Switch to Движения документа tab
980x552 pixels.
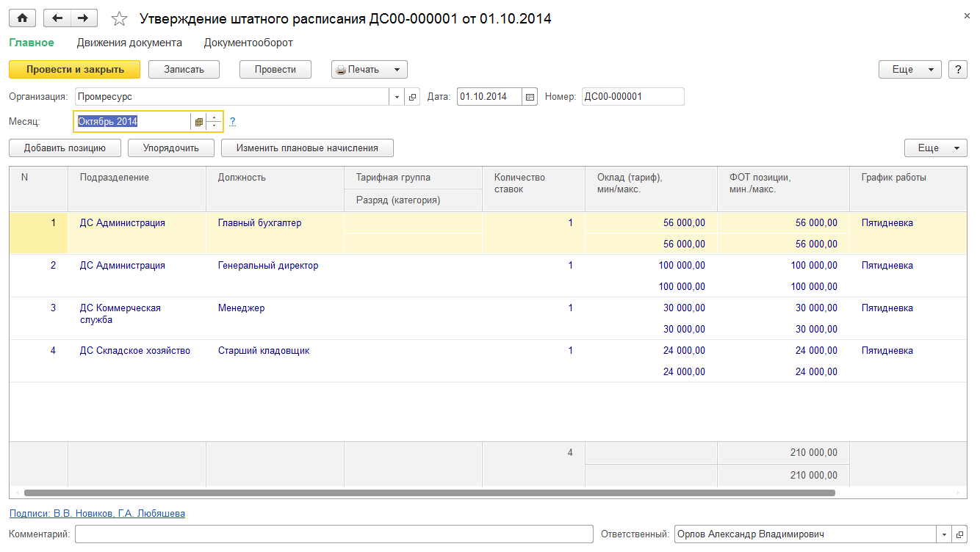coord(129,43)
